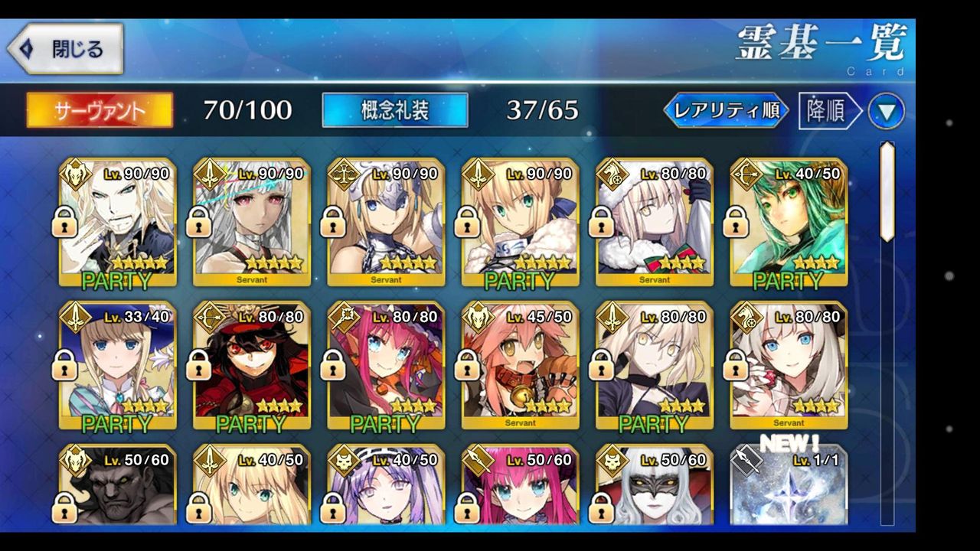Tap the lock icon on the Lv. 90/90 Saber card
The image size is (980, 551).
click(468, 222)
